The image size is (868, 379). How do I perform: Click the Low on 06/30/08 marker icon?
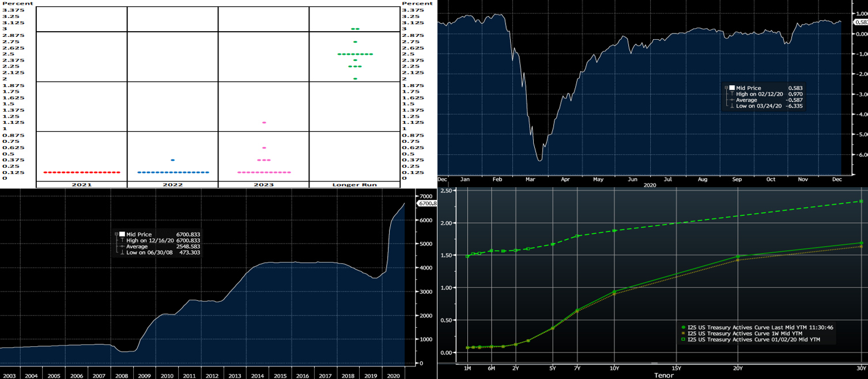click(122, 253)
